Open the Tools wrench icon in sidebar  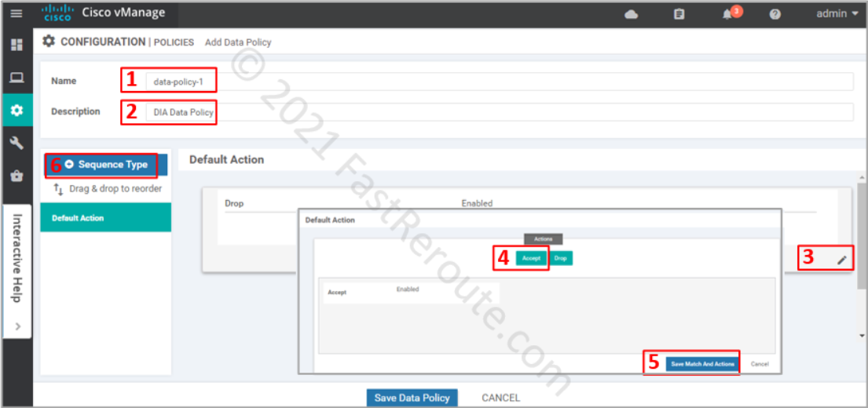click(x=16, y=143)
